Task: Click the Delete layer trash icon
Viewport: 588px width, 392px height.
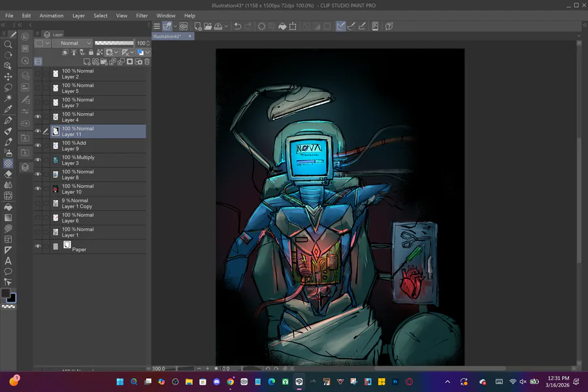Action: (x=147, y=61)
